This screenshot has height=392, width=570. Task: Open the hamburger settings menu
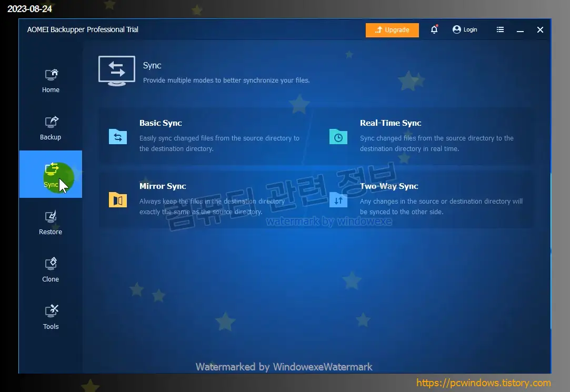pos(500,29)
